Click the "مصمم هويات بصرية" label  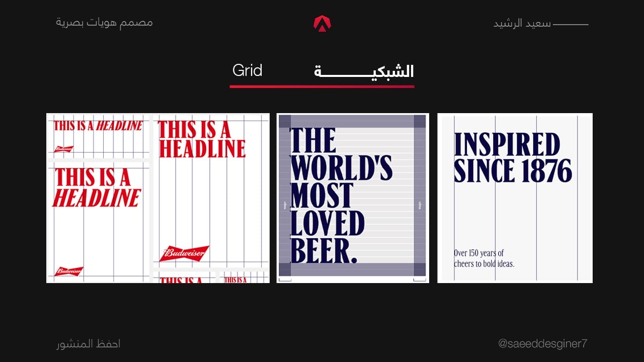point(104,23)
